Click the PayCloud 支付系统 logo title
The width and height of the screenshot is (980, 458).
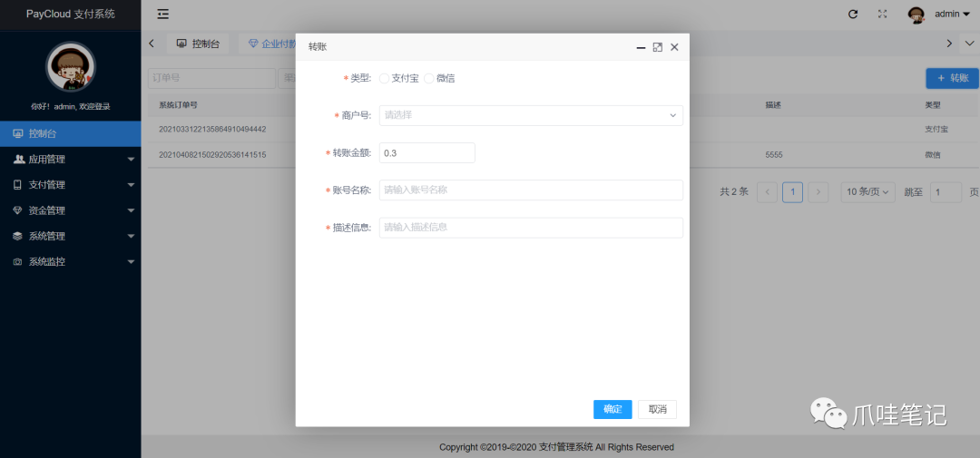[x=71, y=14]
